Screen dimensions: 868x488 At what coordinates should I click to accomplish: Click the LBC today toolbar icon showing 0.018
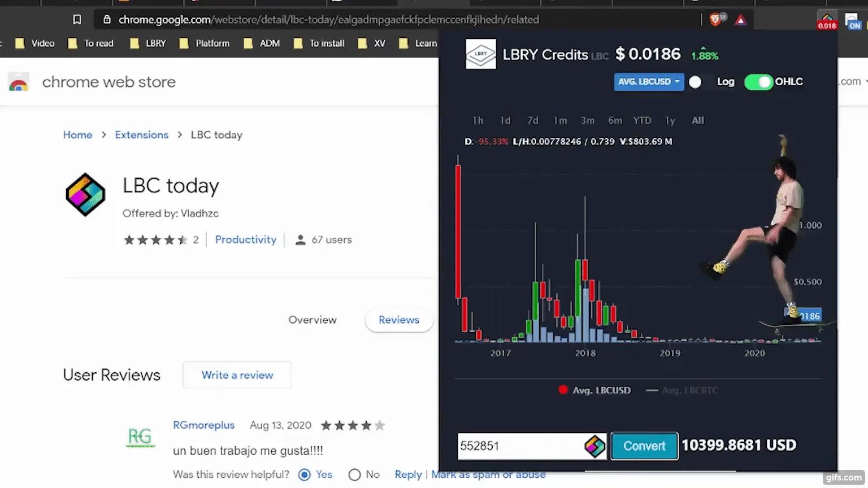pyautogui.click(x=827, y=21)
